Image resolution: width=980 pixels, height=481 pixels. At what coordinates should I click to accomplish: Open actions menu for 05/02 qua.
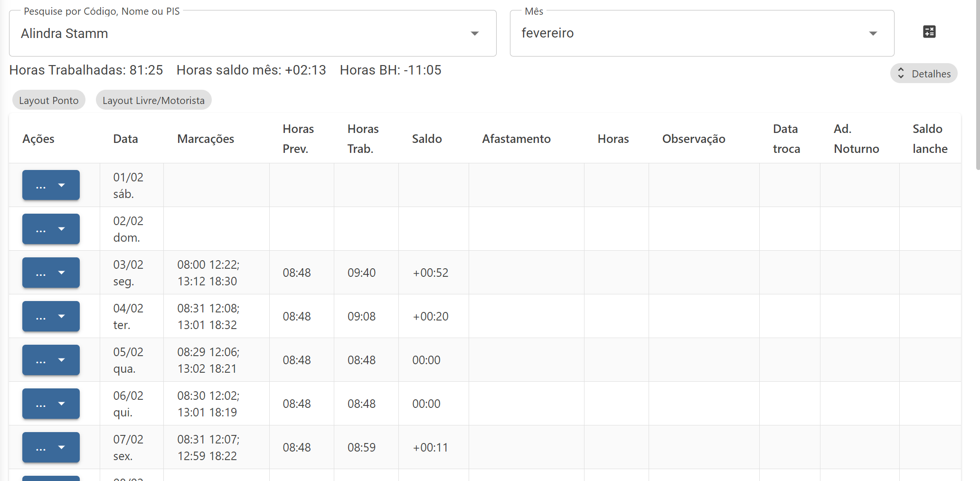click(x=51, y=360)
